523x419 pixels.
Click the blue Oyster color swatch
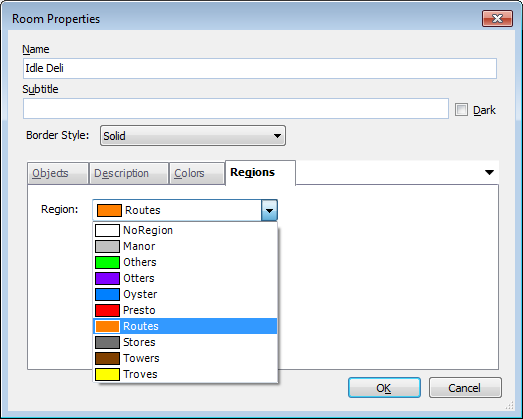point(107,295)
